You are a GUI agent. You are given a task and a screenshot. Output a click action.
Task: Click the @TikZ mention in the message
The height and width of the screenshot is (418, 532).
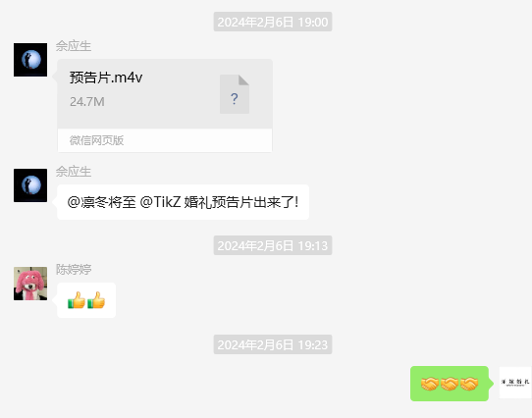(x=160, y=202)
